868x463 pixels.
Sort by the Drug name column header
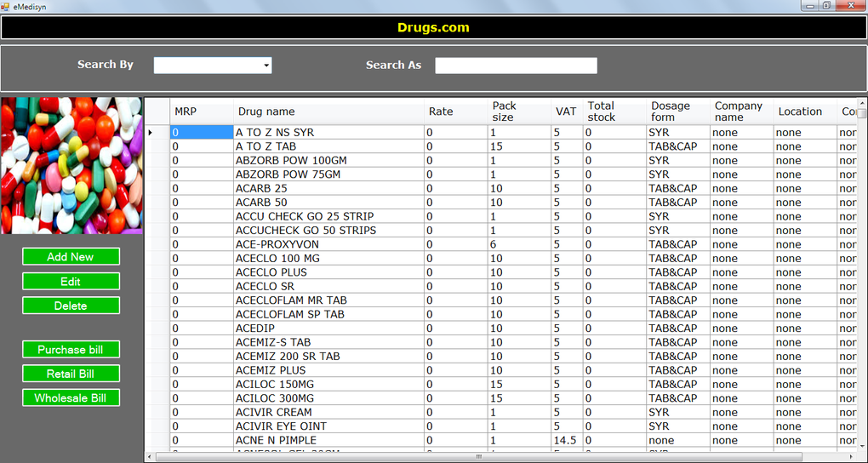click(x=328, y=111)
